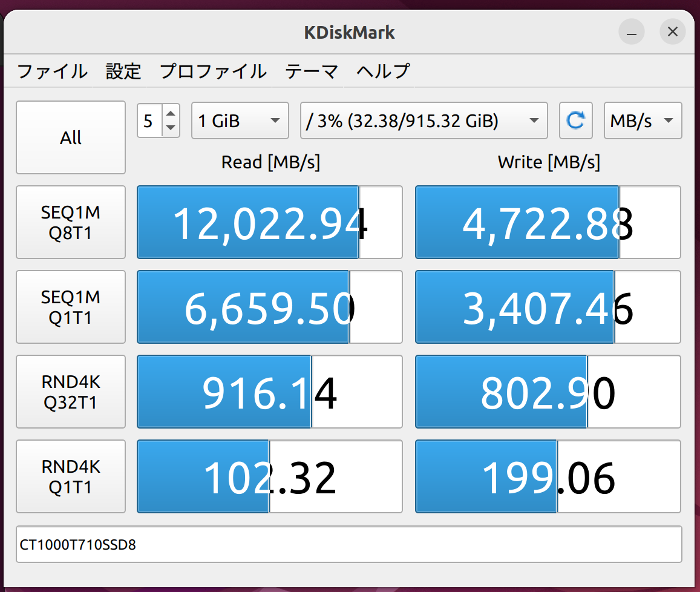
Task: Open the ヘルプ menu
Action: tap(382, 71)
